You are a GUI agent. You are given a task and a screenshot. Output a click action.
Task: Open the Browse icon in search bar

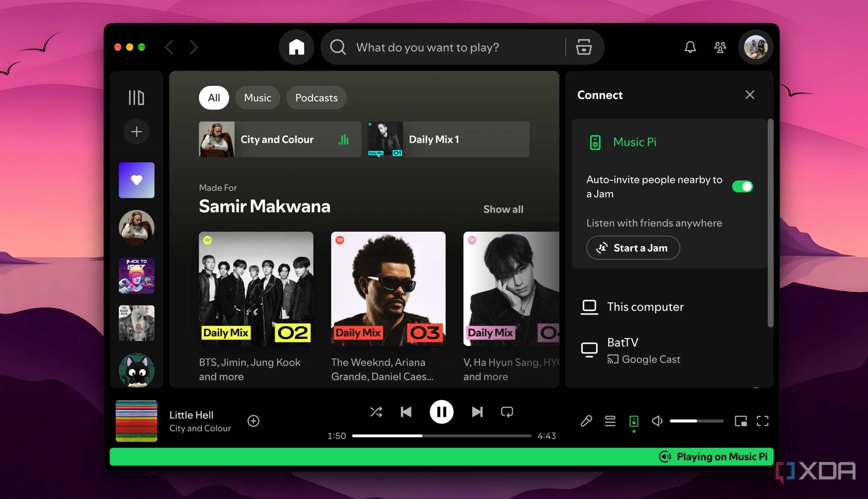(584, 47)
